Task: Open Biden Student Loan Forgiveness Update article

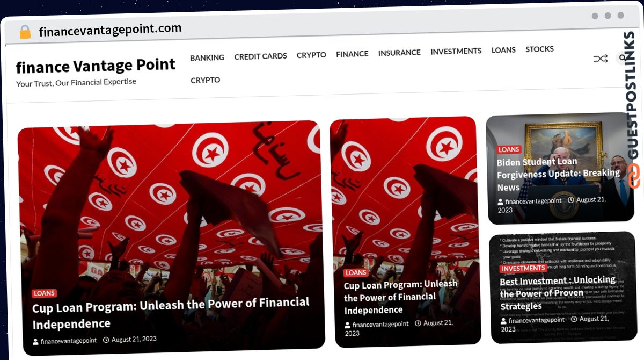Action: [x=558, y=174]
